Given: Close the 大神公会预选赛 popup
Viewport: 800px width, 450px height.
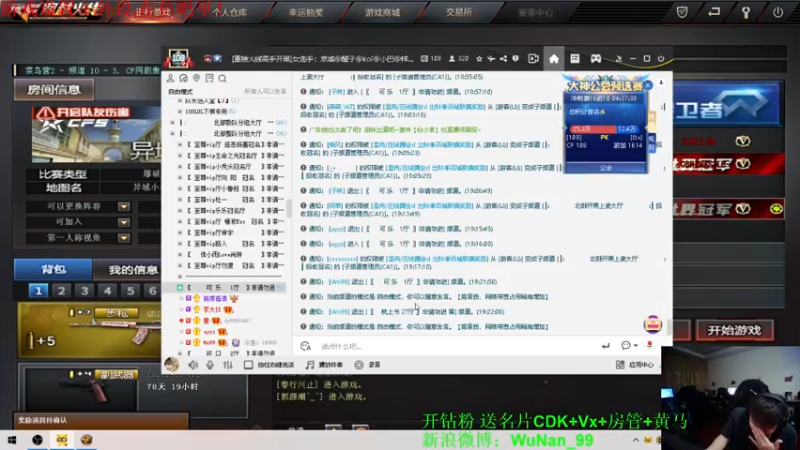Looking at the screenshot, I should [x=648, y=85].
